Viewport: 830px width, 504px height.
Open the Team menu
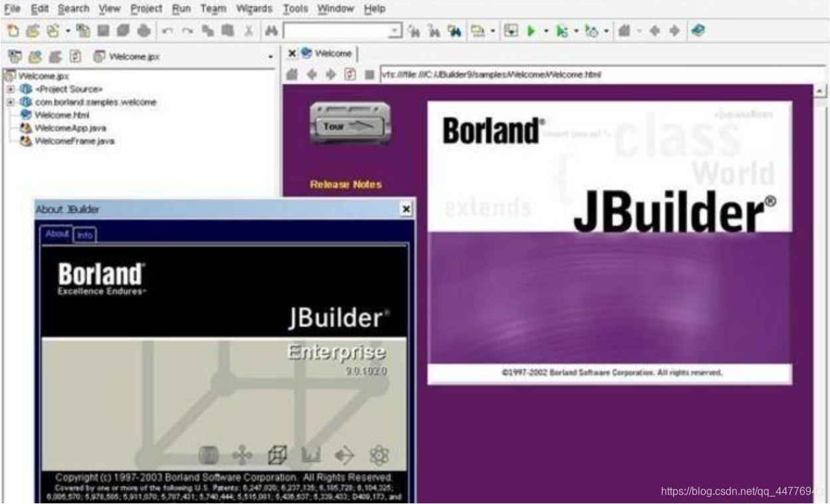coord(213,9)
